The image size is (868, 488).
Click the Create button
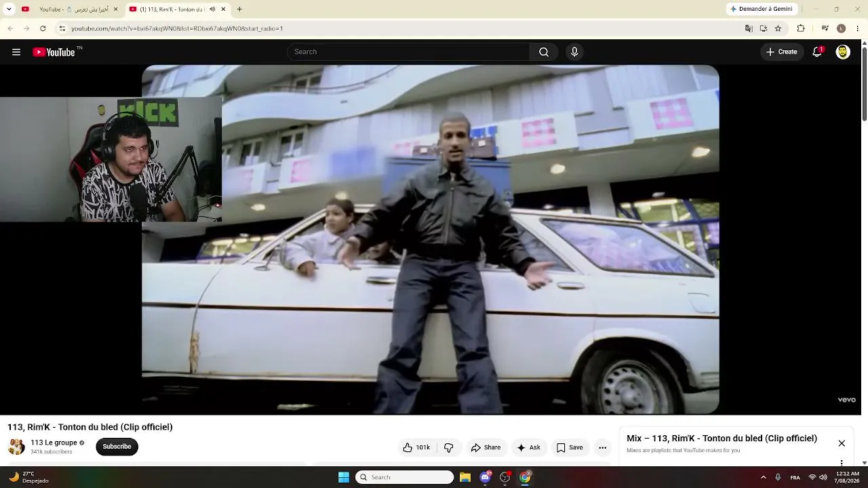pyautogui.click(x=781, y=52)
